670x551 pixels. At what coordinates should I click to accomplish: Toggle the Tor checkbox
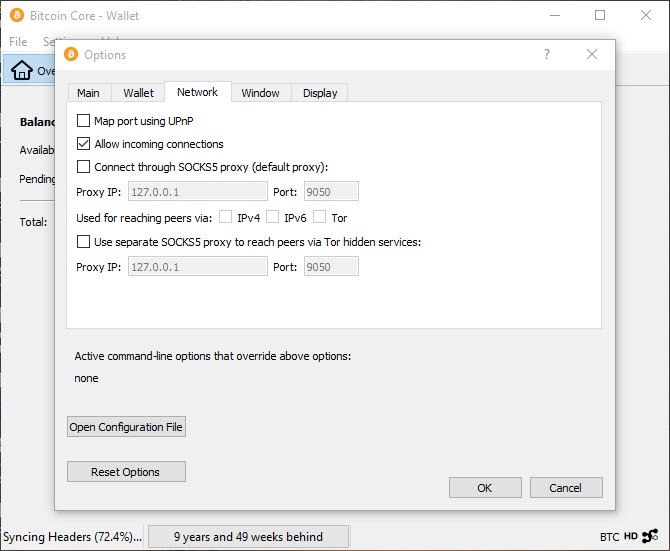(320, 217)
